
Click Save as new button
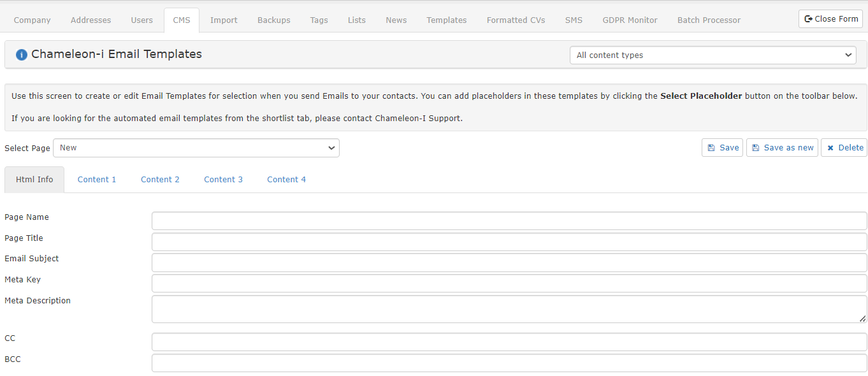(782, 148)
